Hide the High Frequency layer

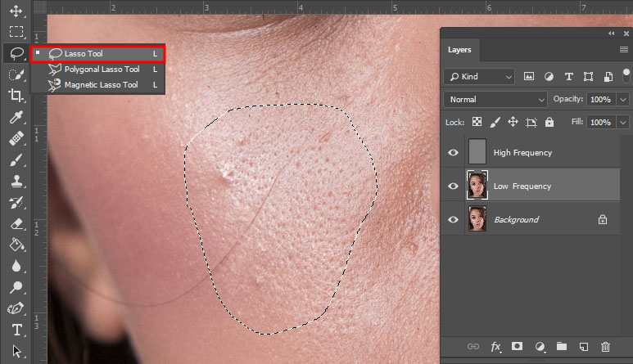point(453,152)
